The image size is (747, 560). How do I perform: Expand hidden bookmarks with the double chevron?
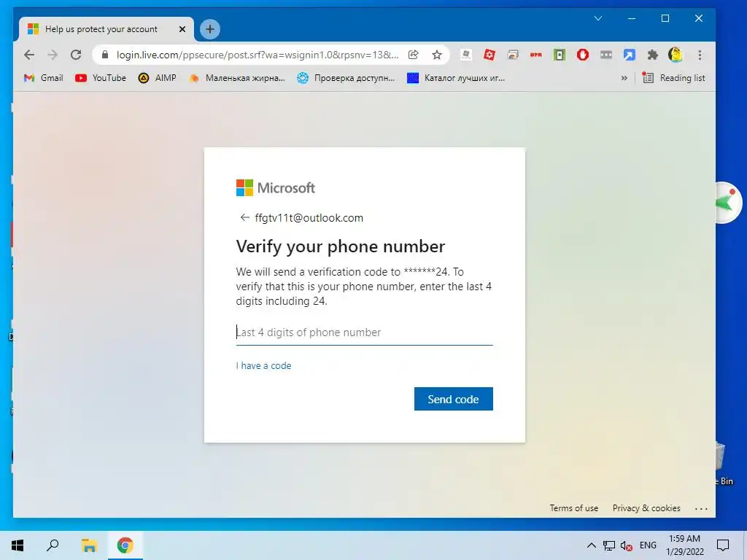tap(624, 77)
